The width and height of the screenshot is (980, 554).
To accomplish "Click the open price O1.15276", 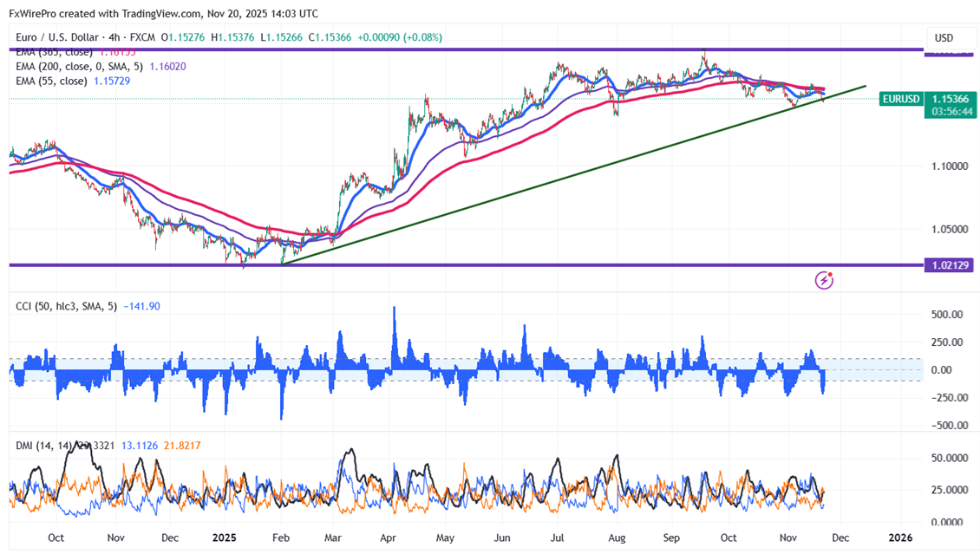I will click(x=182, y=37).
